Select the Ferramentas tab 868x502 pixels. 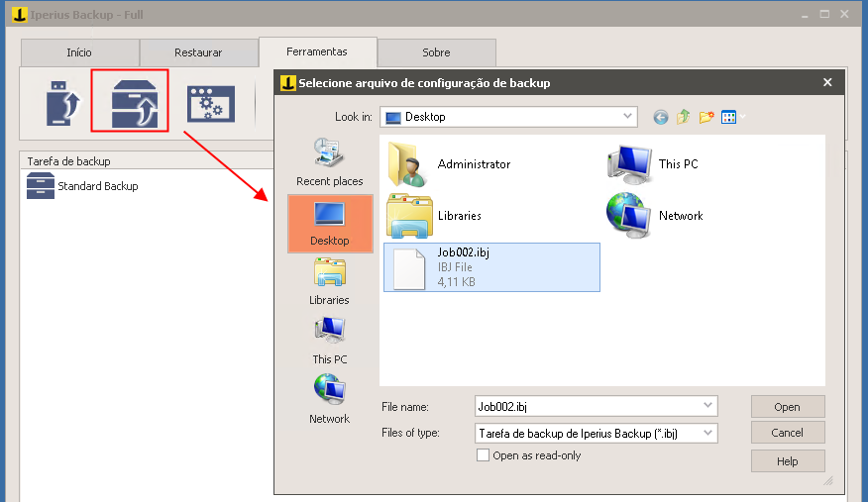coord(317,51)
